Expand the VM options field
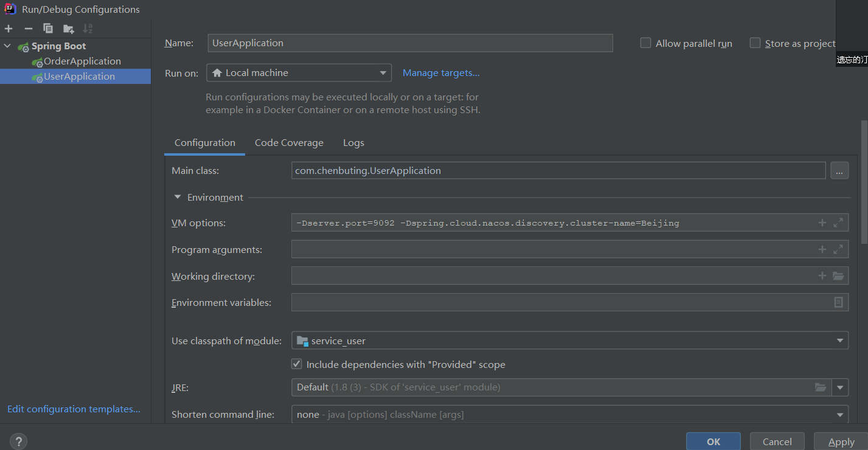This screenshot has height=450, width=868. 838,223
